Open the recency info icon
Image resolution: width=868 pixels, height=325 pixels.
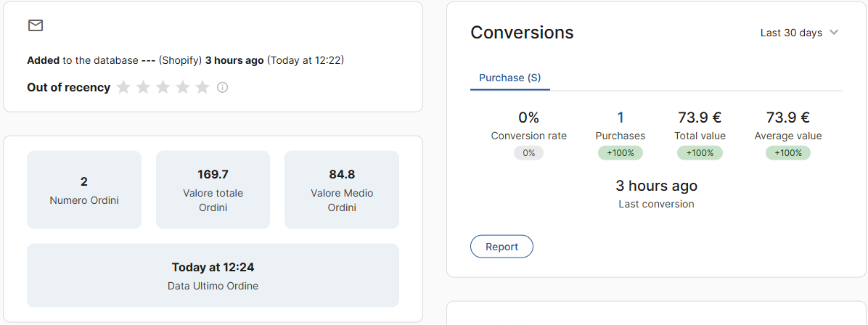tap(223, 88)
